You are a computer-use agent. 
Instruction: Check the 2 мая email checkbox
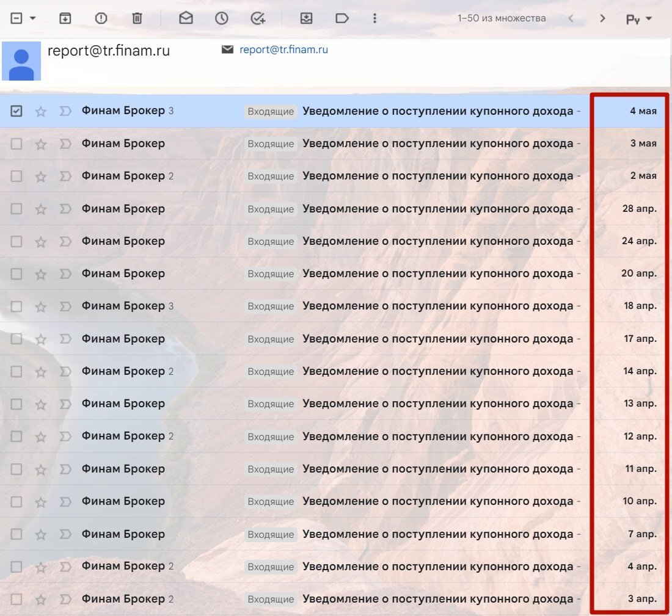[16, 176]
